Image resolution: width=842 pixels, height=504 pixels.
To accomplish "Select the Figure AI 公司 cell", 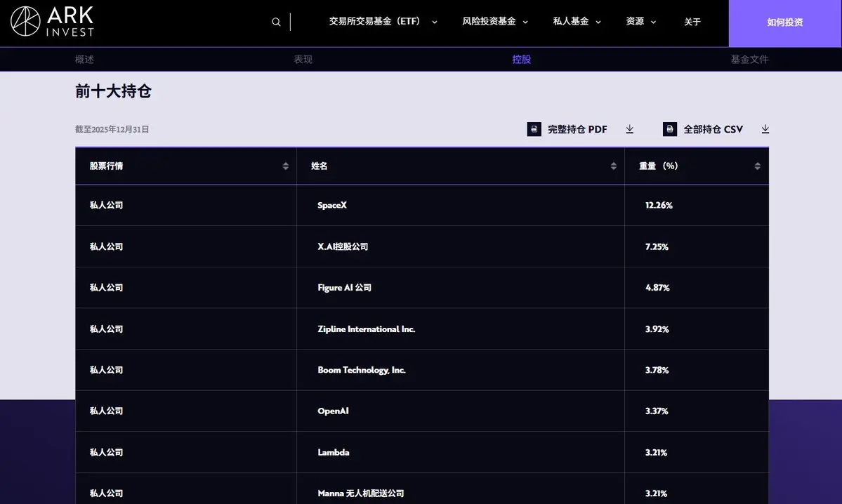I will pyautogui.click(x=461, y=288).
